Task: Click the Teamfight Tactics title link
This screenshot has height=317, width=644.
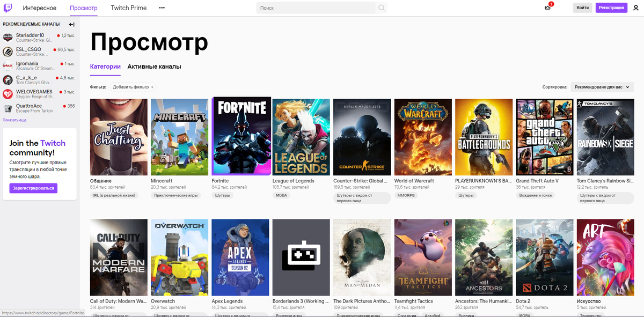Action: click(414, 301)
